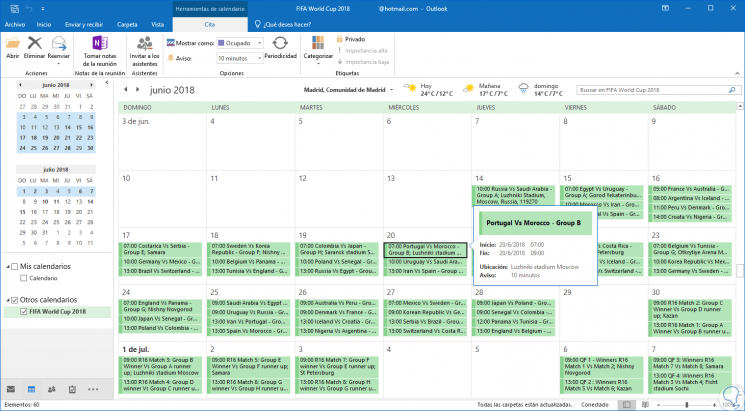Collapse the ribbon with the caret
Screen dimensions: 745x411
coord(737,74)
